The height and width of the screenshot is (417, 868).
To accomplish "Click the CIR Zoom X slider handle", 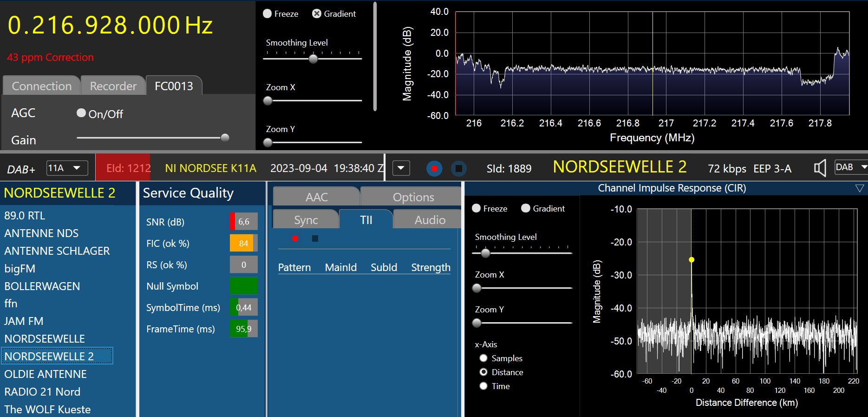I will [x=476, y=288].
